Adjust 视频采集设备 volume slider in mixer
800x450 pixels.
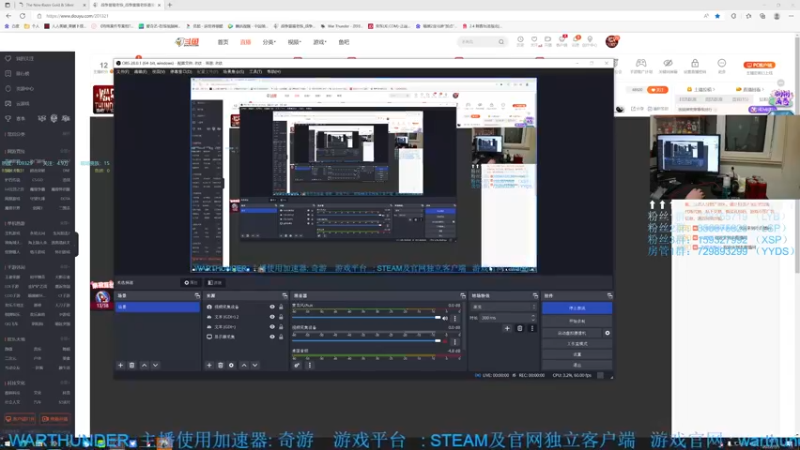(366, 341)
